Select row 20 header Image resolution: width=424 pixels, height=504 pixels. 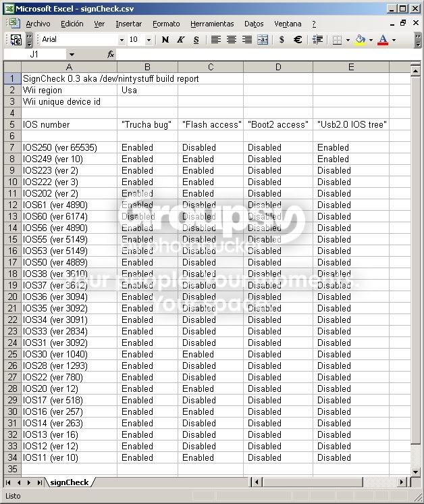click(x=12, y=297)
